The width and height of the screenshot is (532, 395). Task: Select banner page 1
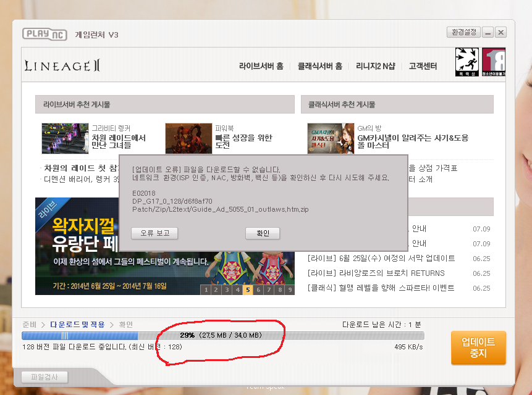pyautogui.click(x=206, y=289)
